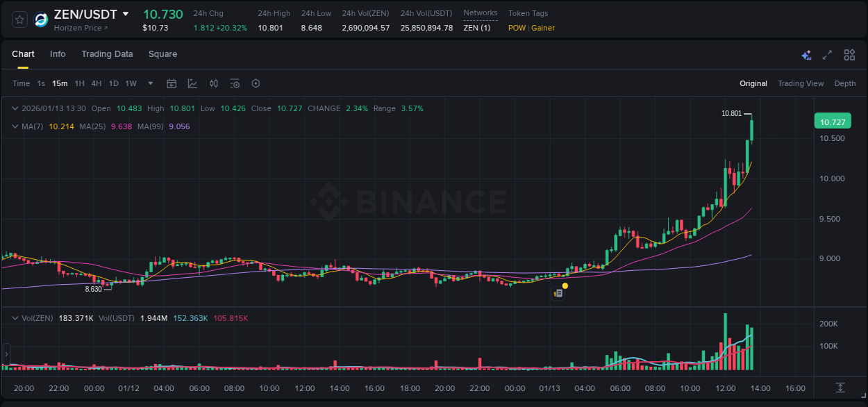The height and width of the screenshot is (407, 868).
Task: Click the star favorite icon
Action: pyautogui.click(x=19, y=19)
